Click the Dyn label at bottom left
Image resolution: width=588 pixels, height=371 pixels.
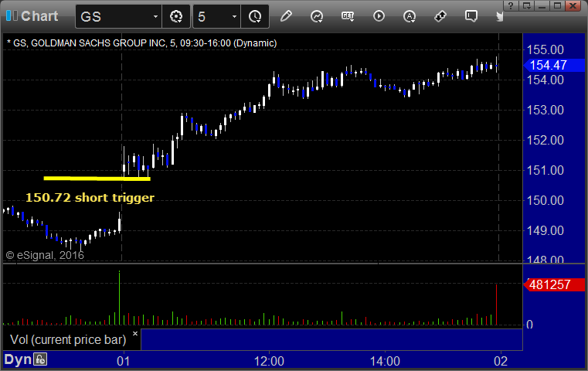[18, 359]
